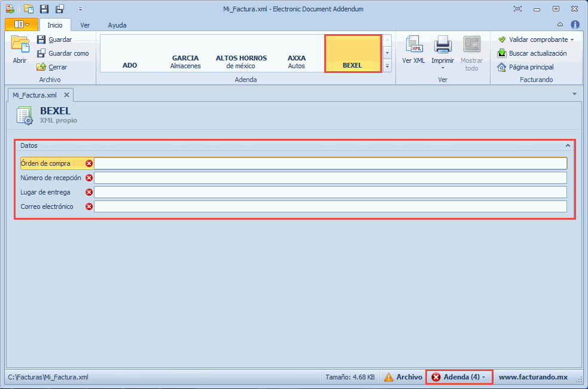Image resolution: width=588 pixels, height=389 pixels.
Task: Select the GARCIA Almacenes addendum
Action: point(185,62)
